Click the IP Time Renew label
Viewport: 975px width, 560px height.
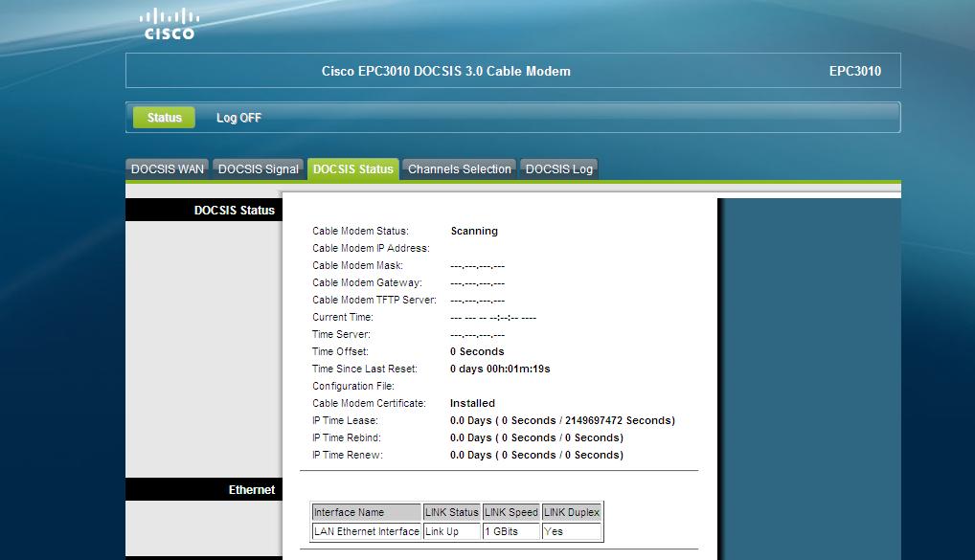point(348,455)
